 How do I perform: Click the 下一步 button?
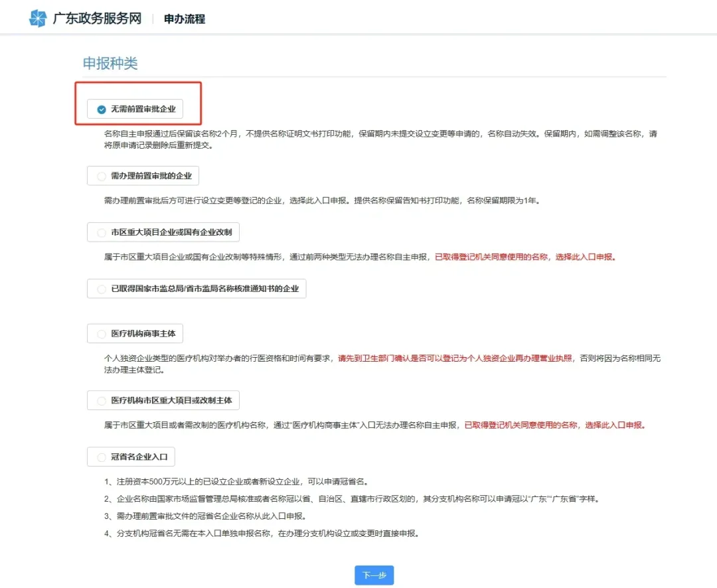374,575
